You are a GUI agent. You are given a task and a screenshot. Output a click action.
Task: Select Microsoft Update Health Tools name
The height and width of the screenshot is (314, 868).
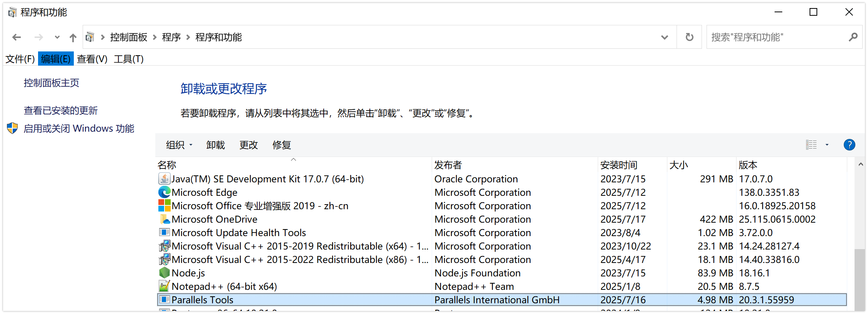coord(239,233)
